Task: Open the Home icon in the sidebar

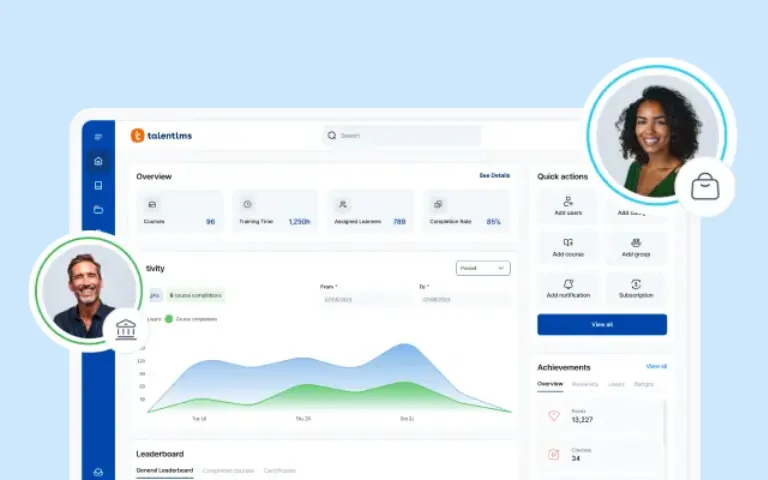Action: tap(98, 161)
